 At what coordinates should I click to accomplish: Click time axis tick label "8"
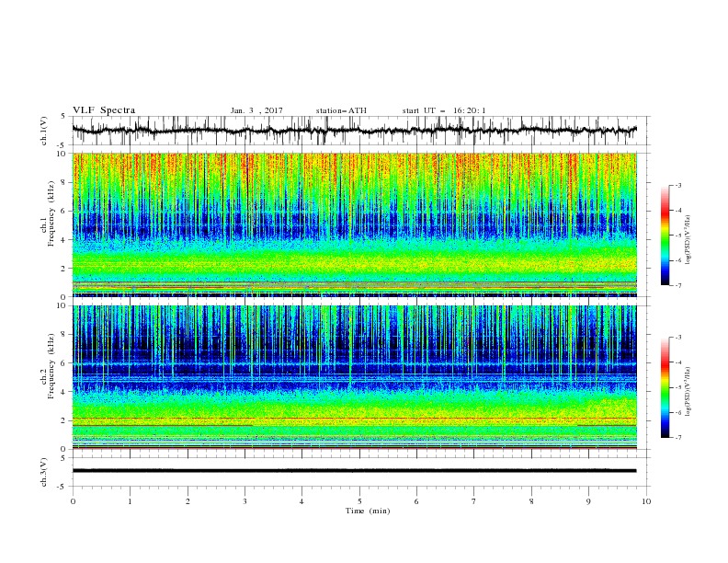(531, 501)
